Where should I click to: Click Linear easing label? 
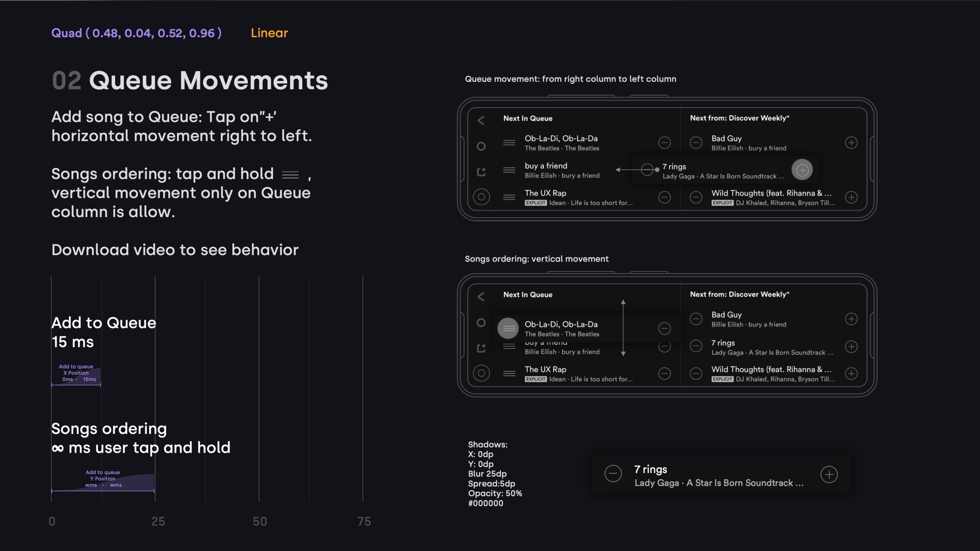pos(269,33)
